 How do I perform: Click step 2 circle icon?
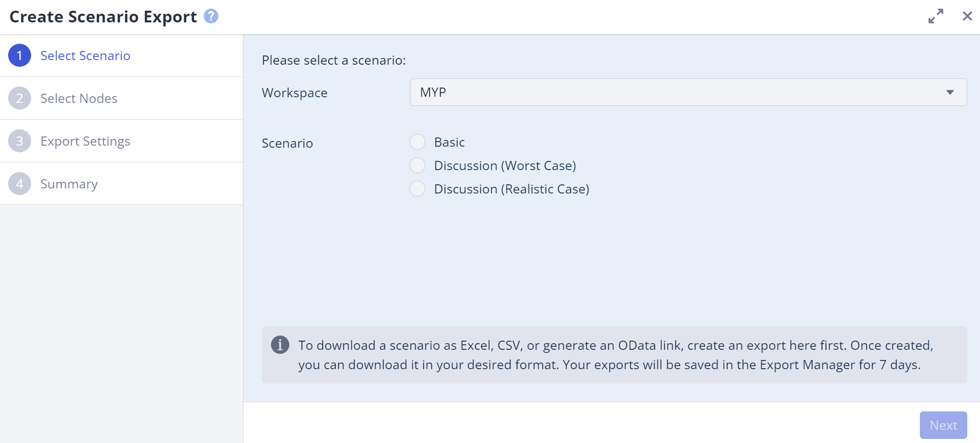point(20,98)
